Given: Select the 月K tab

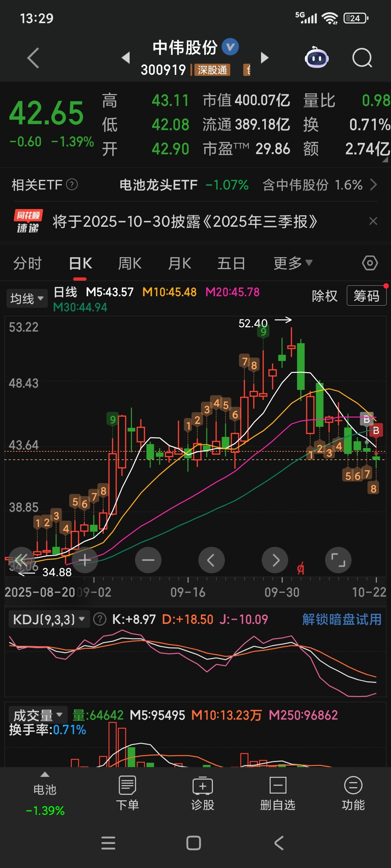Looking at the screenshot, I should (180, 263).
